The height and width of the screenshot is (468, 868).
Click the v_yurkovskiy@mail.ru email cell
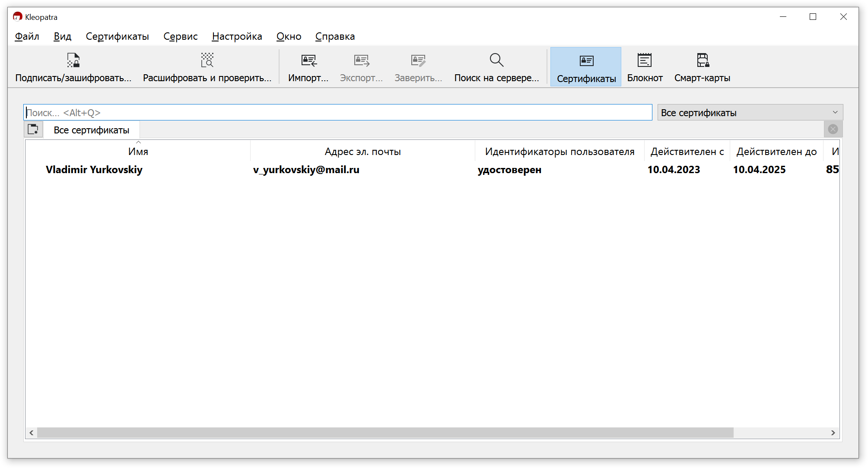(306, 170)
